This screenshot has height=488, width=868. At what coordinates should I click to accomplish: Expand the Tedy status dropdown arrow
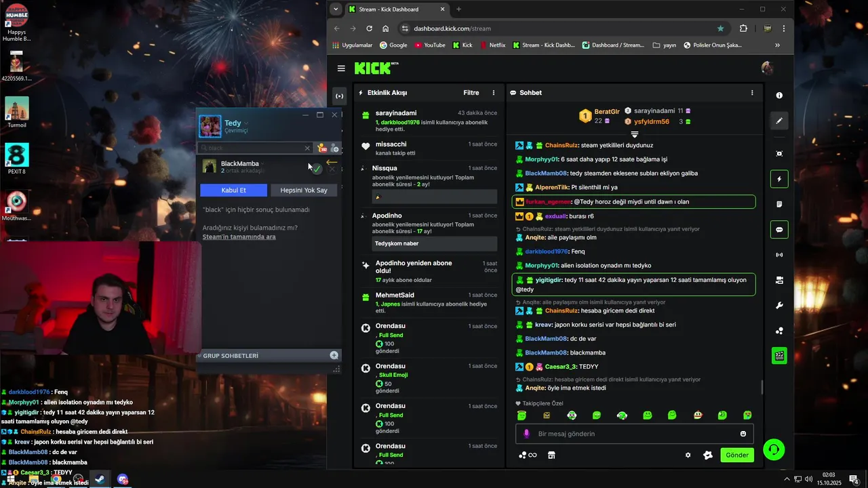(x=246, y=123)
